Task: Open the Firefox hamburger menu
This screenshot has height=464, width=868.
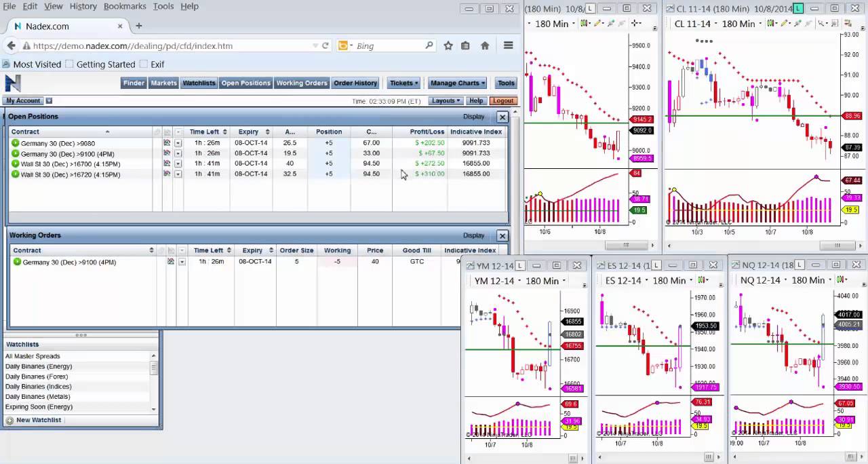Action: pyautogui.click(x=508, y=45)
